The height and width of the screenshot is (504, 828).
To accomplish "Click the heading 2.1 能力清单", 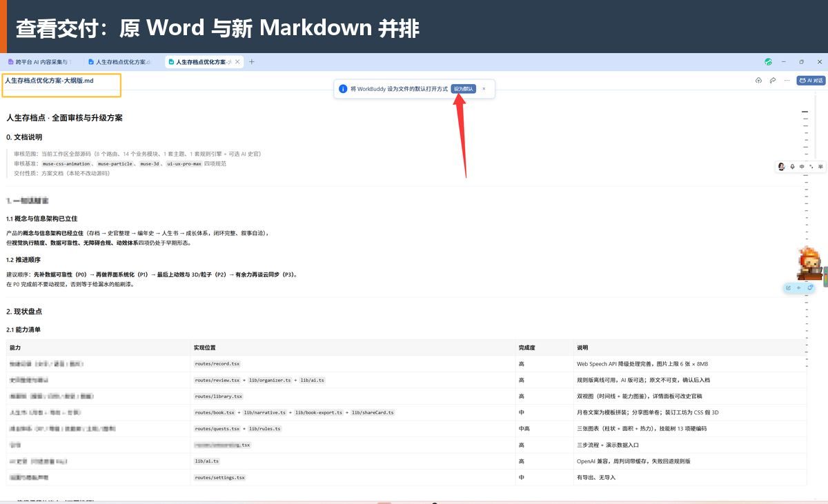I will pyautogui.click(x=23, y=330).
